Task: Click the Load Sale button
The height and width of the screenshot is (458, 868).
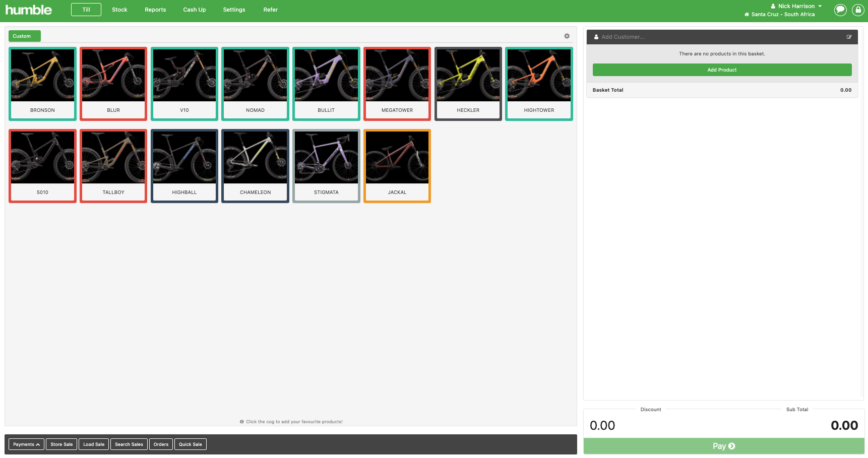Action: coord(94,444)
